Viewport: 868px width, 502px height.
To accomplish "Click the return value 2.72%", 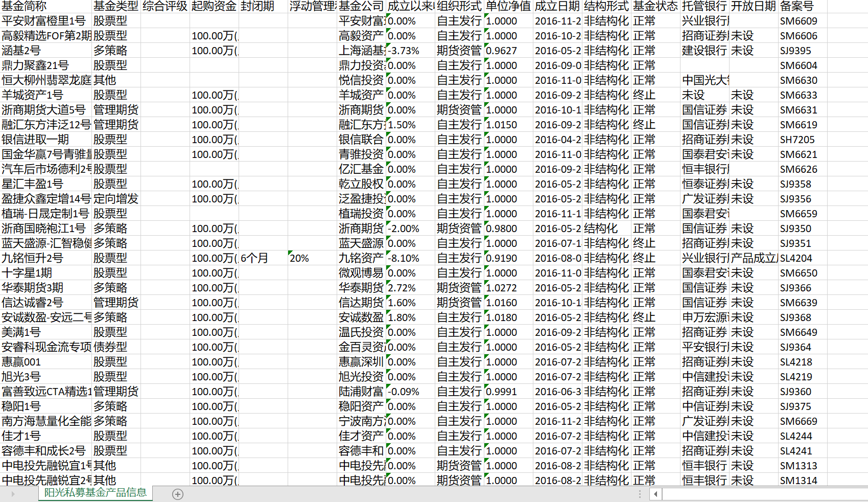I will (402, 288).
